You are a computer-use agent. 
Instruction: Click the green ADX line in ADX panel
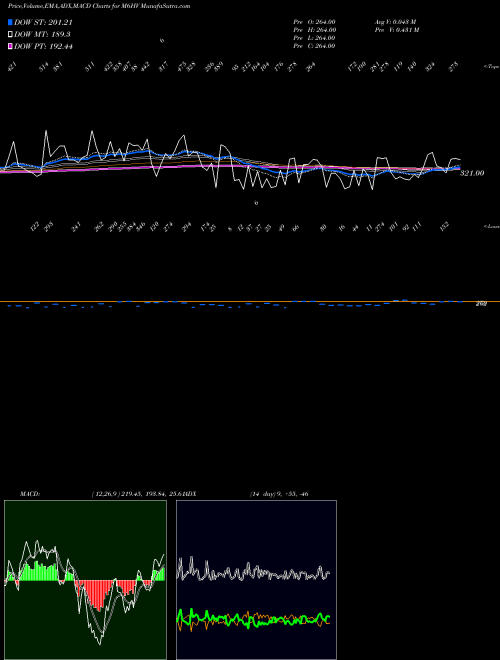(x=253, y=619)
